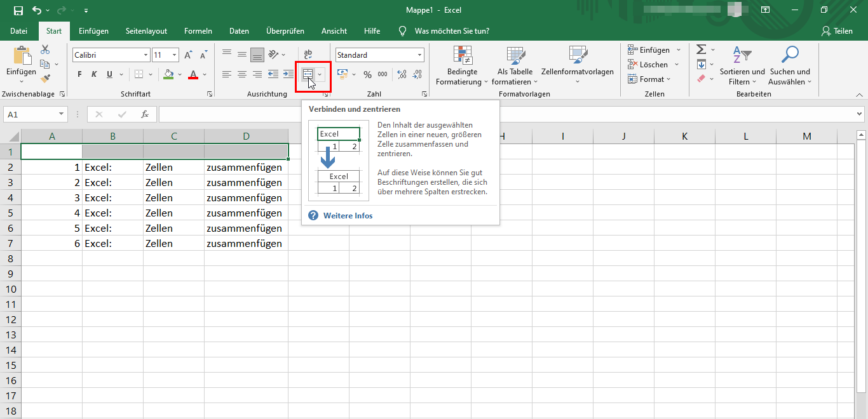Apply the red font color A icon

193,74
